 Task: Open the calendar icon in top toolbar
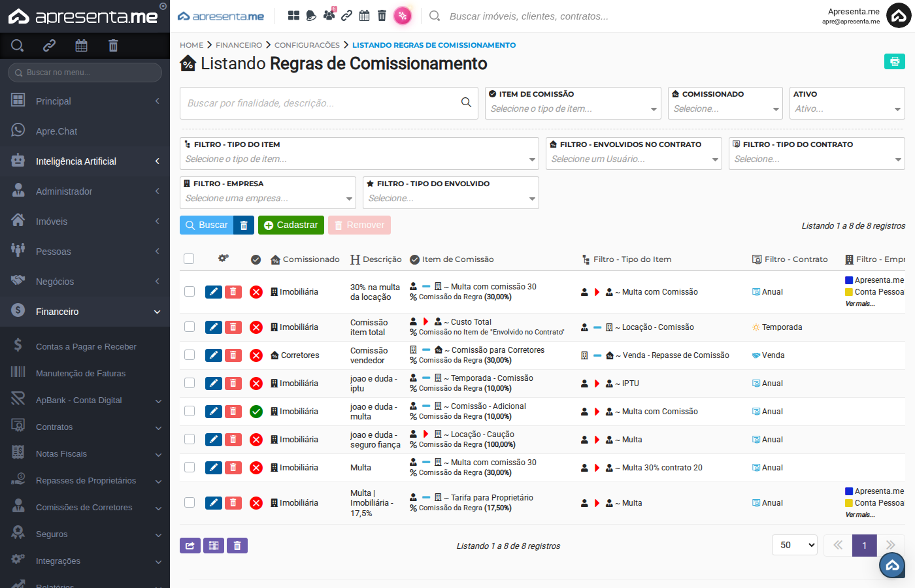pyautogui.click(x=365, y=15)
